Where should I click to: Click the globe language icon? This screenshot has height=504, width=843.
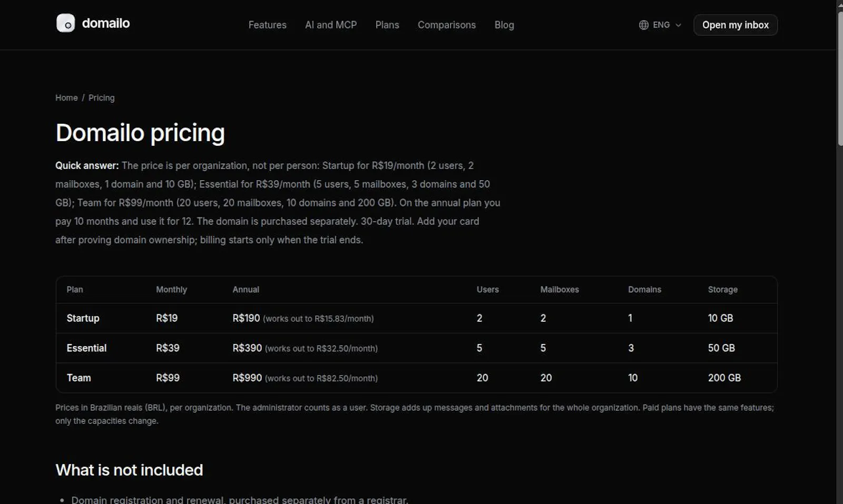(643, 25)
